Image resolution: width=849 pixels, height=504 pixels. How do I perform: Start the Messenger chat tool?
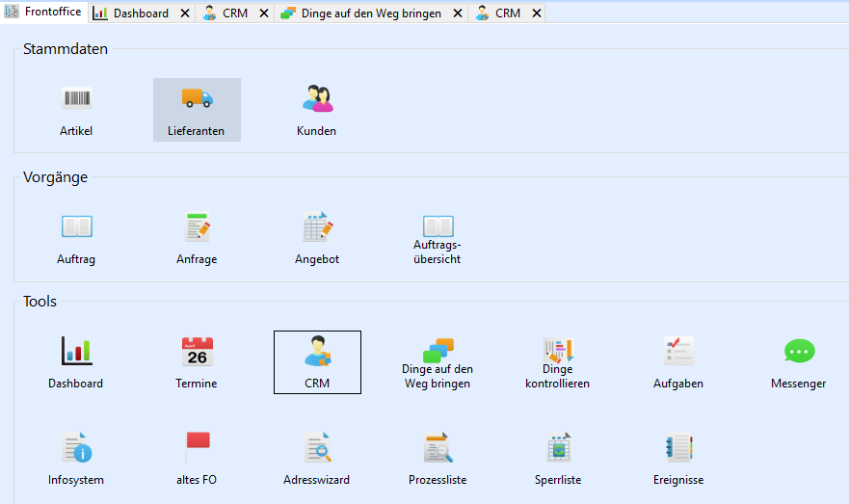[x=799, y=353]
